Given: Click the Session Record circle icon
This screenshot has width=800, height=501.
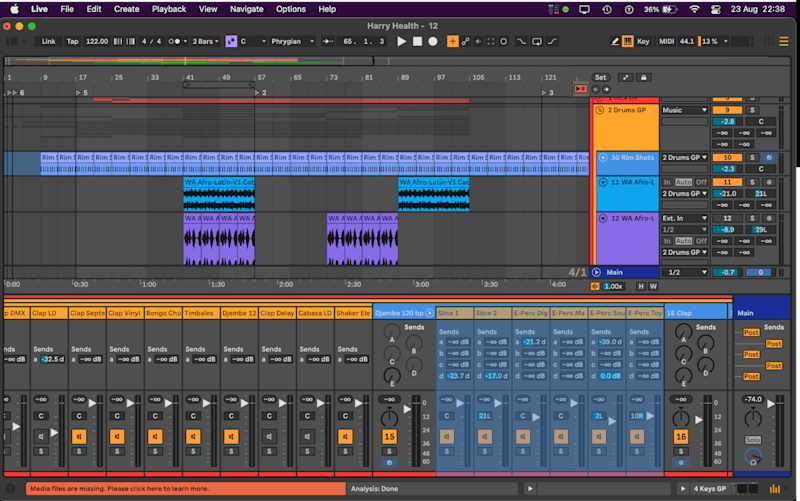Looking at the screenshot, I should click(504, 41).
